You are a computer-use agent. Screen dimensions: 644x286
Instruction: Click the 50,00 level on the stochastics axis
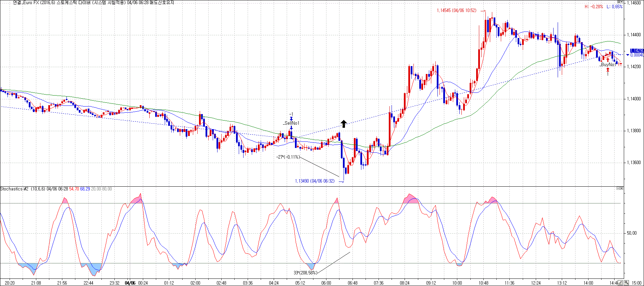pos(632,233)
